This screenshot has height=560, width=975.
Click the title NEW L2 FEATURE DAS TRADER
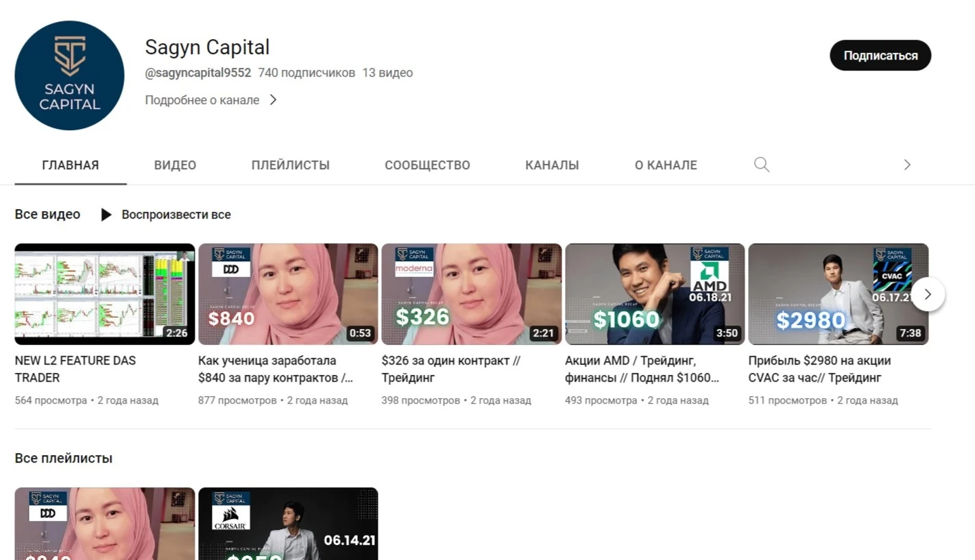[x=75, y=369]
